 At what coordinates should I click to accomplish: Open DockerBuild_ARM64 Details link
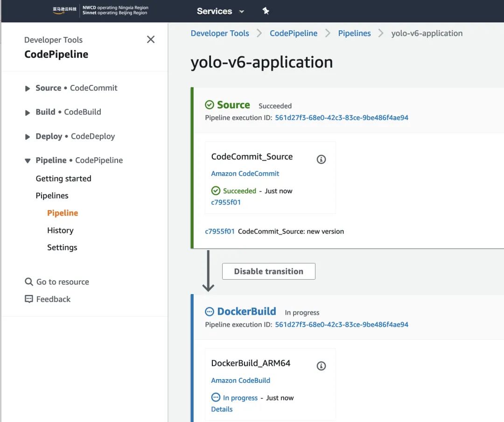tap(222, 409)
